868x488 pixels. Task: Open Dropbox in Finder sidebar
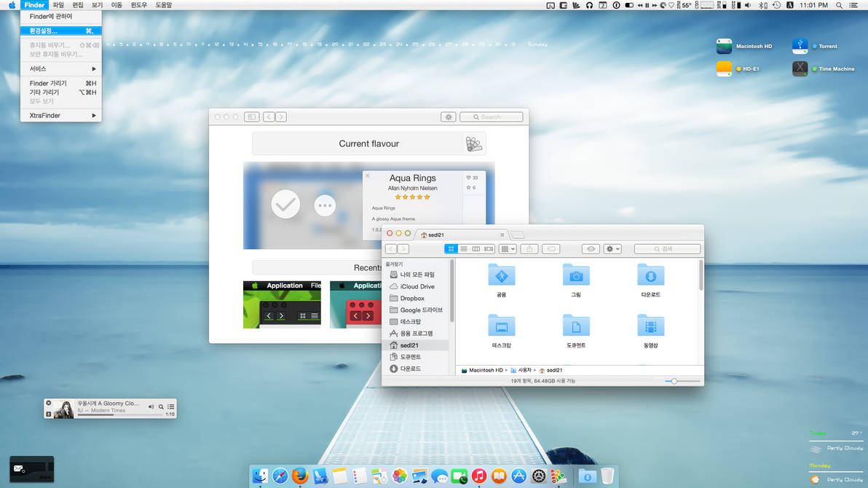(x=407, y=298)
